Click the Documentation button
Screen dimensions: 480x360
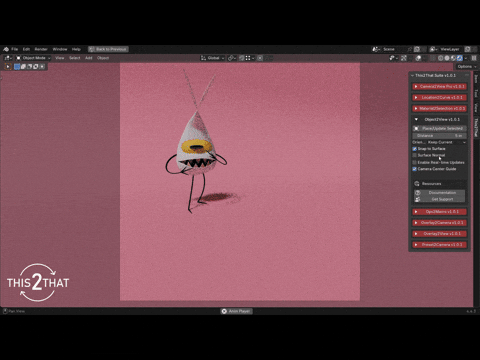click(439, 193)
